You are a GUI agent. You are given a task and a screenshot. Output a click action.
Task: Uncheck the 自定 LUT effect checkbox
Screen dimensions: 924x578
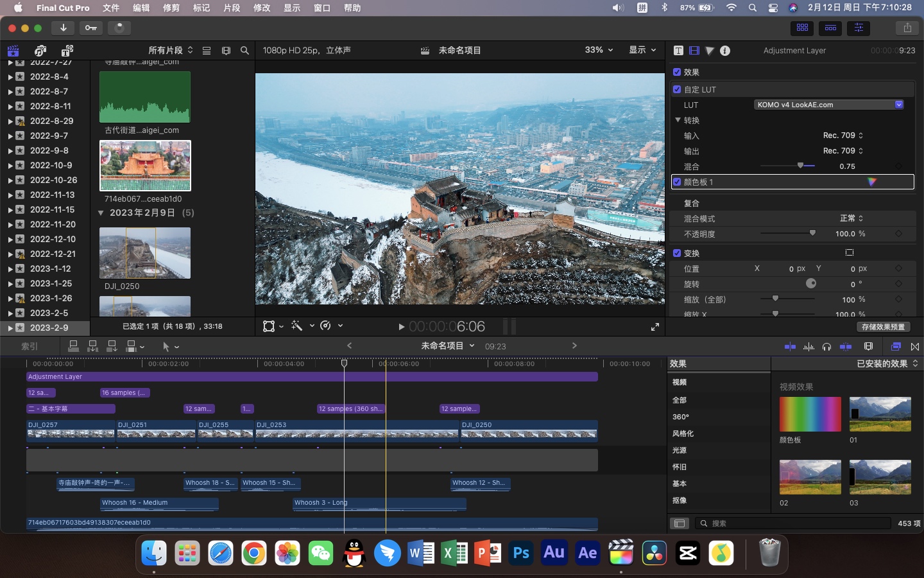point(677,89)
